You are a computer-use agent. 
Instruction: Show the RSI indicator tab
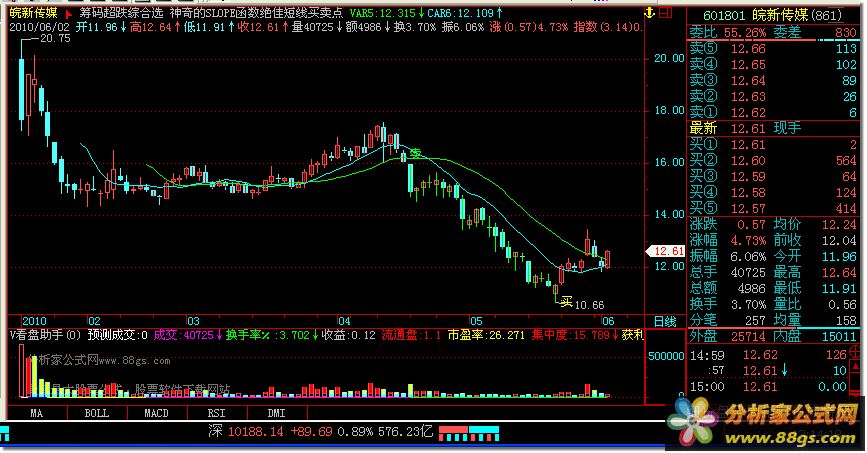pyautogui.click(x=215, y=413)
